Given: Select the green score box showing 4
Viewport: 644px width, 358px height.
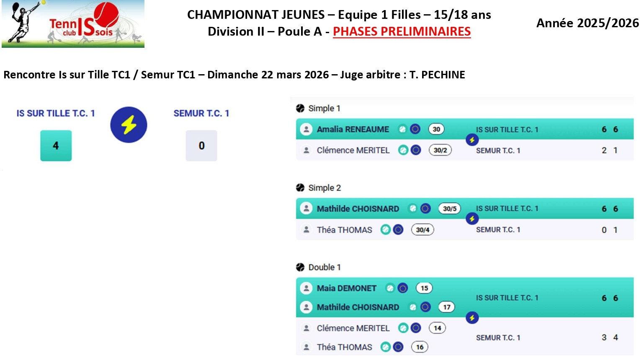Looking at the screenshot, I should pos(56,145).
